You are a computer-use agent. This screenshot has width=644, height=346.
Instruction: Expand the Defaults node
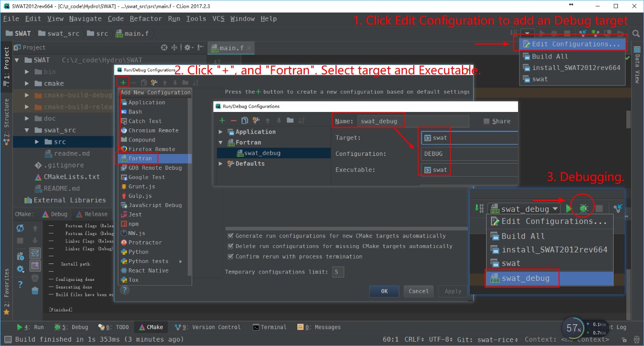221,163
